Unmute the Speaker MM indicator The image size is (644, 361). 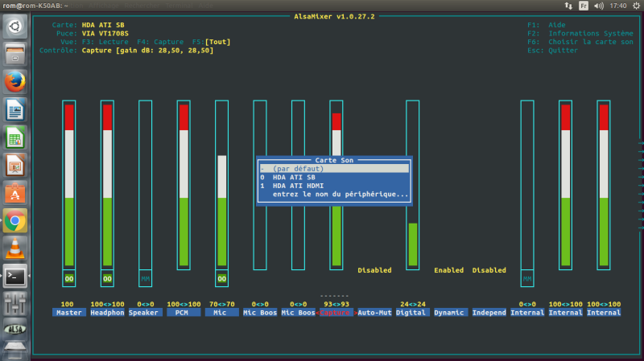click(146, 278)
